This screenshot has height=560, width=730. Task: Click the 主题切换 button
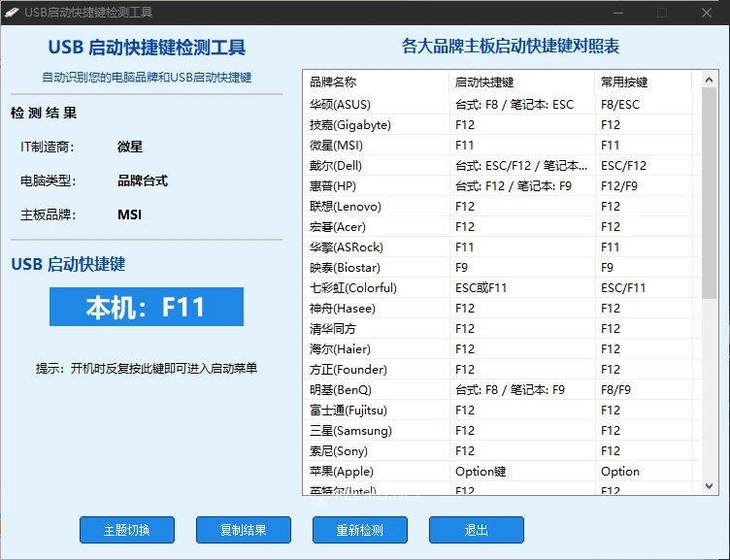127,530
